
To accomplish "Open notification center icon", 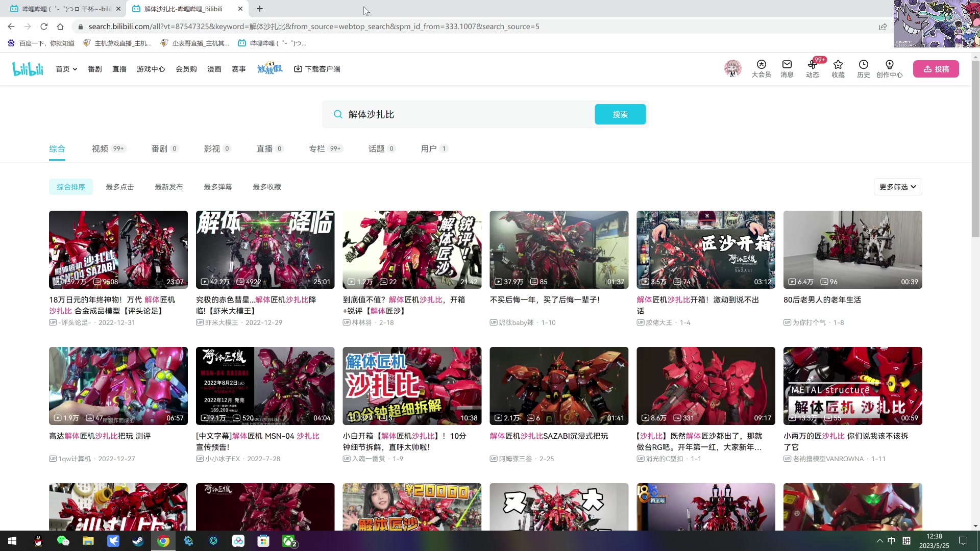I will click(x=963, y=541).
